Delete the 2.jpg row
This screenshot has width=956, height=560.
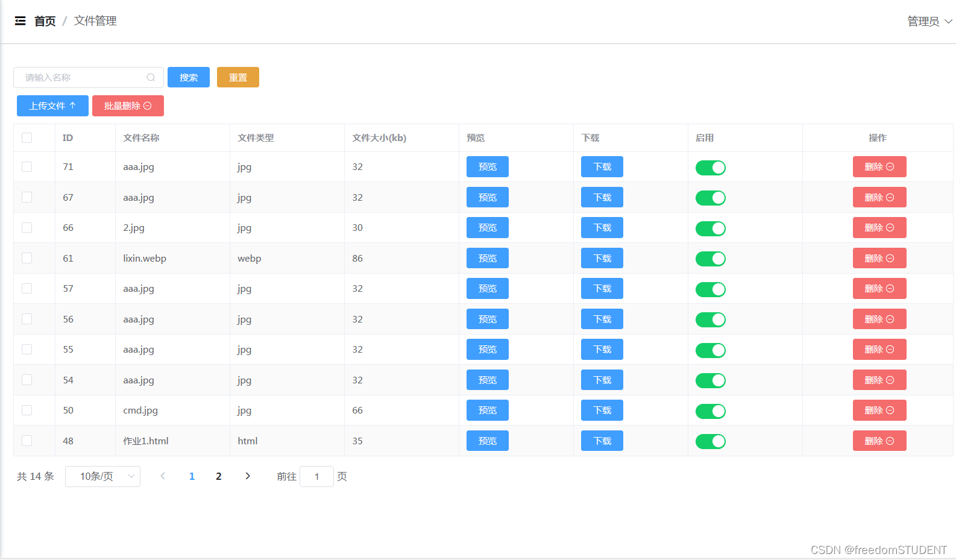pos(879,227)
